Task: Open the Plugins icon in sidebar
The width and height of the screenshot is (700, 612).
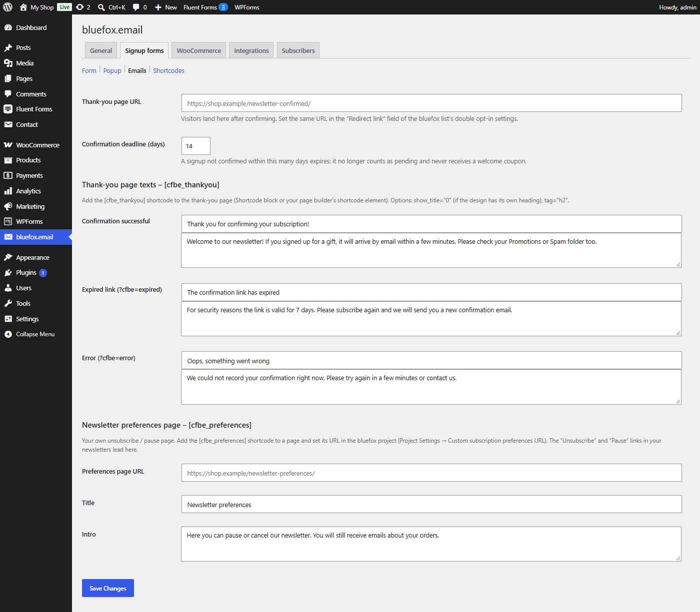Action: pyautogui.click(x=8, y=272)
